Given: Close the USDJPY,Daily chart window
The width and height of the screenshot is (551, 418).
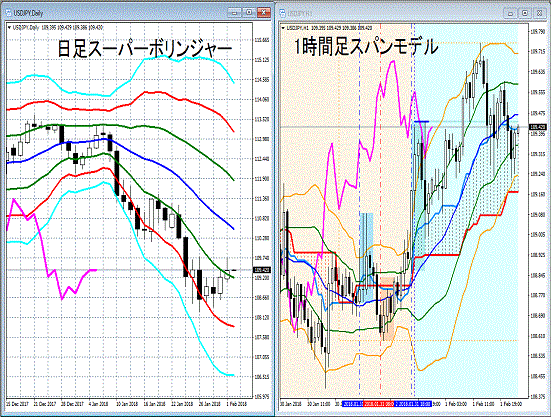Looking at the screenshot, I should [x=263, y=13].
